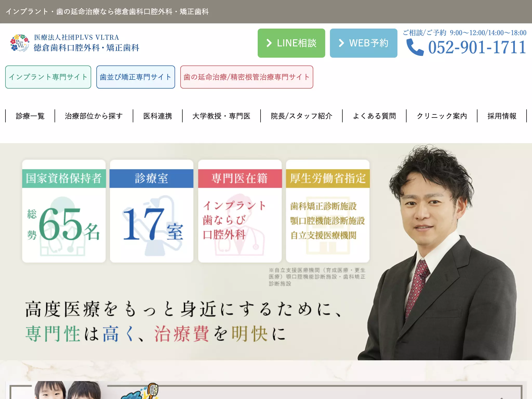This screenshot has width=532, height=399.
Task: Click the 国家資格保持者 65名 card
Action: tap(64, 211)
